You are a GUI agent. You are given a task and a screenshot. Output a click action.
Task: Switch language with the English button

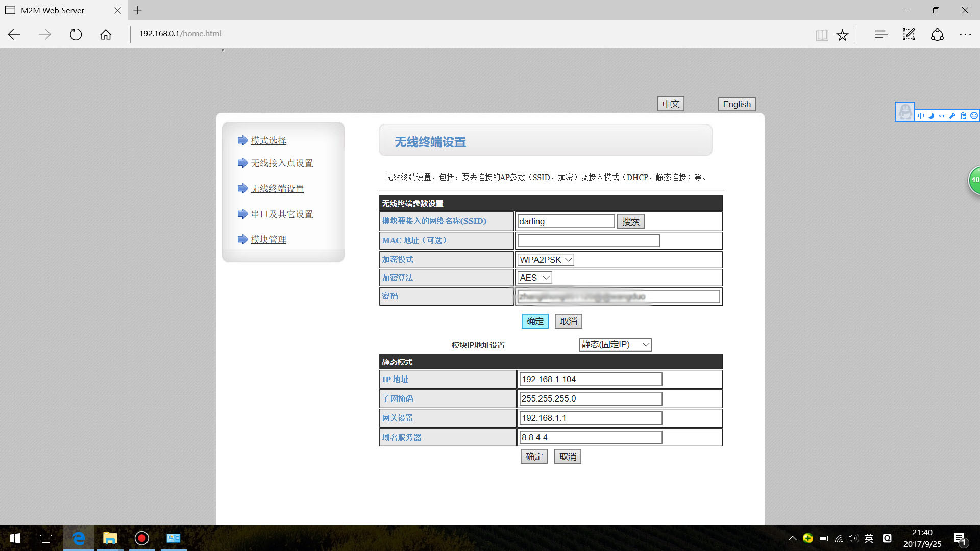pyautogui.click(x=737, y=104)
